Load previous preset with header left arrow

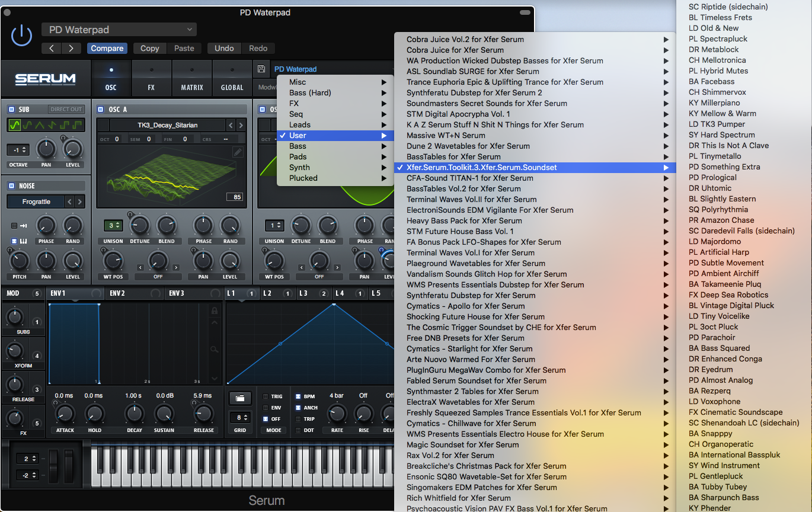[52, 49]
